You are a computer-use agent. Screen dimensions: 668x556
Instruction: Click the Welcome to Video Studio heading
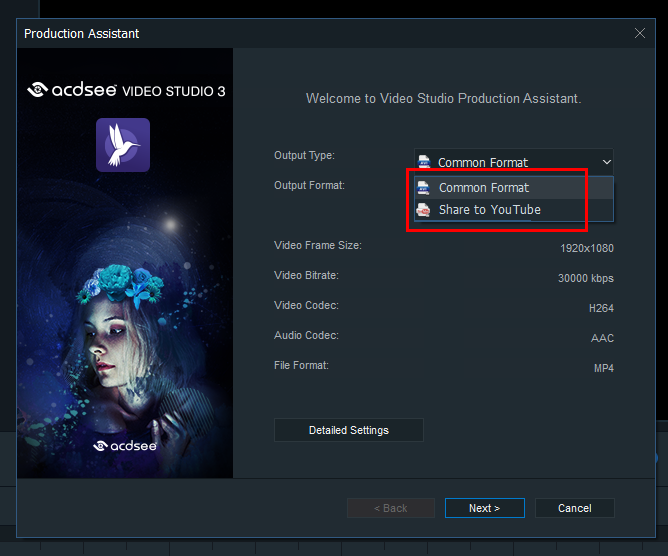443,98
